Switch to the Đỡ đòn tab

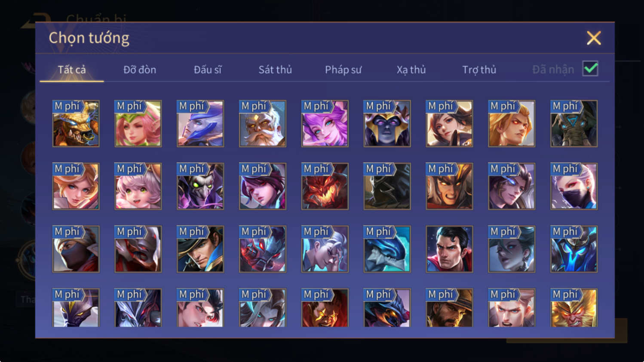140,70
